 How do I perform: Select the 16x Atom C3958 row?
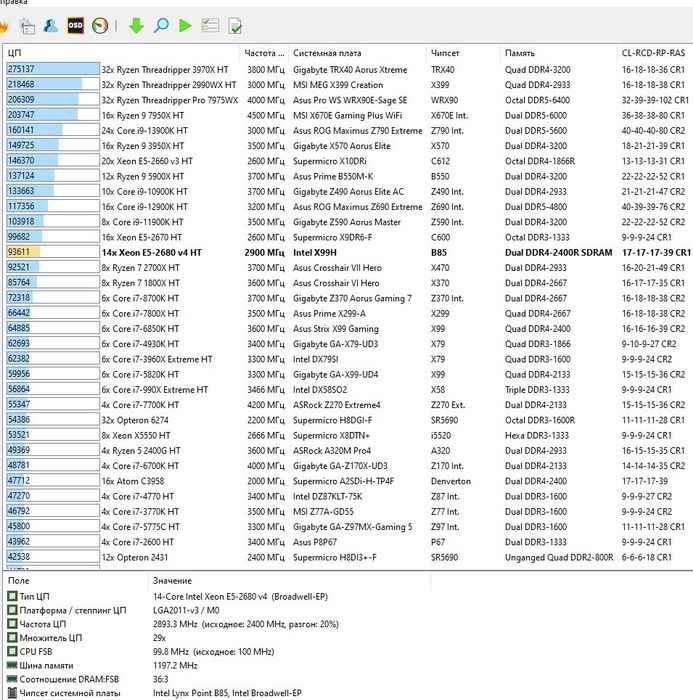pos(348,481)
